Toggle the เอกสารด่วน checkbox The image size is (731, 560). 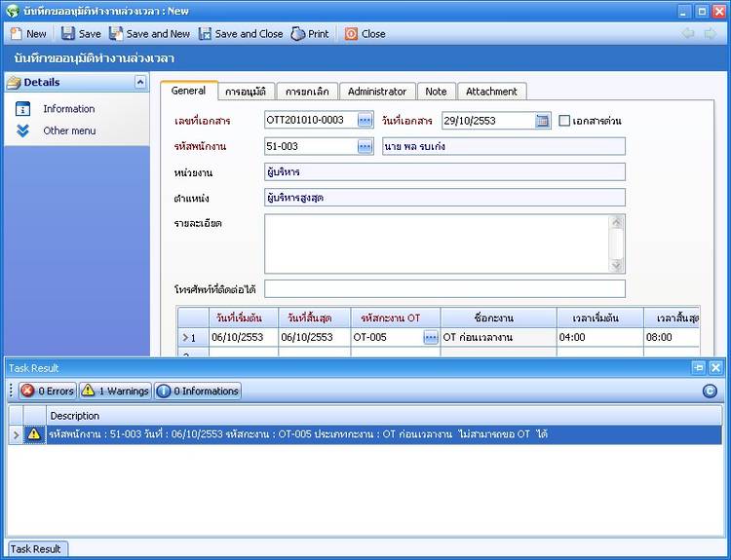coord(565,121)
